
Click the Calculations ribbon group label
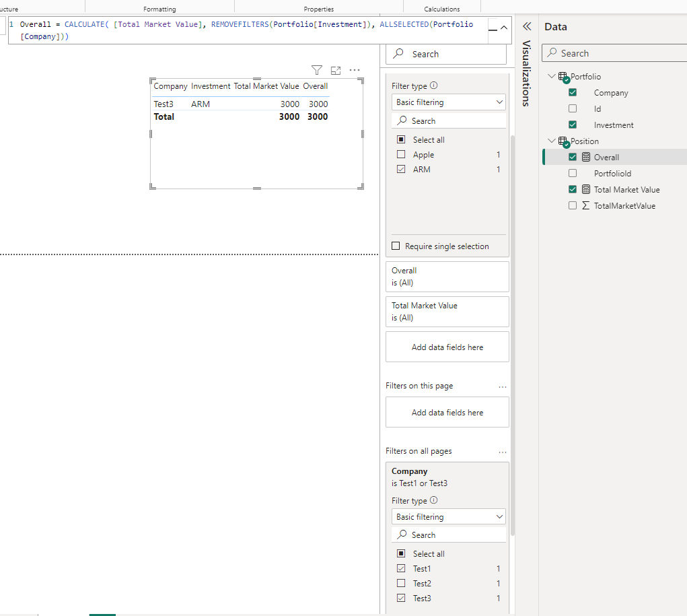pos(441,9)
